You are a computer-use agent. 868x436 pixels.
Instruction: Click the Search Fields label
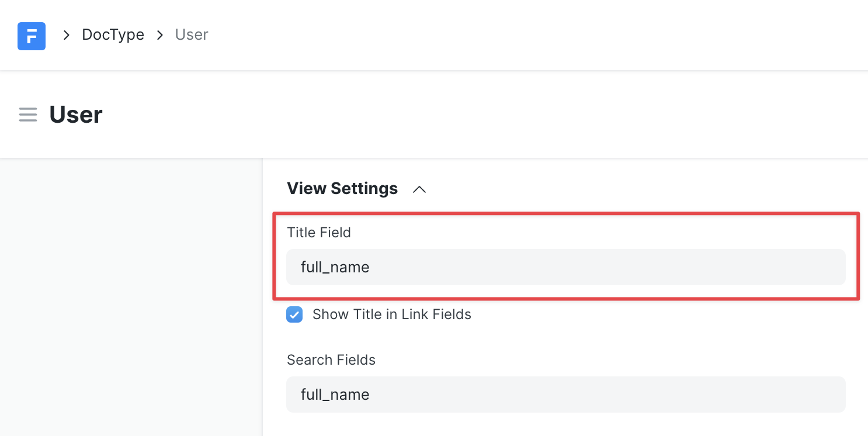pyautogui.click(x=331, y=360)
